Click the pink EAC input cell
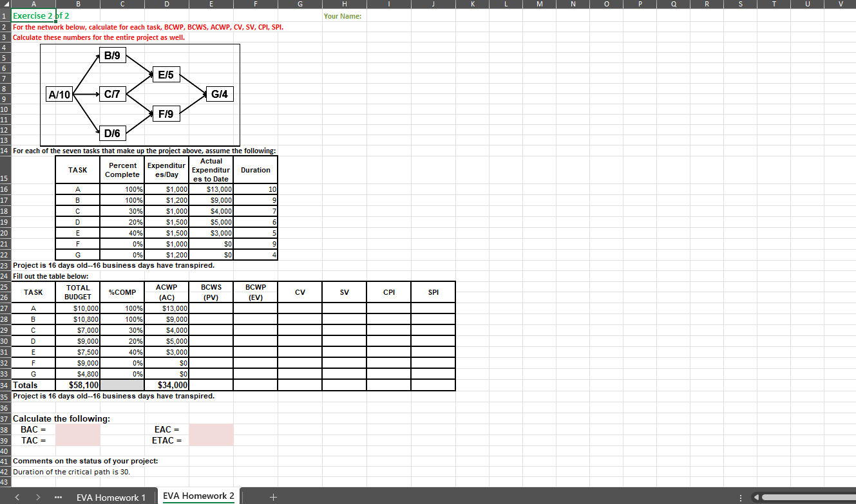 click(211, 429)
